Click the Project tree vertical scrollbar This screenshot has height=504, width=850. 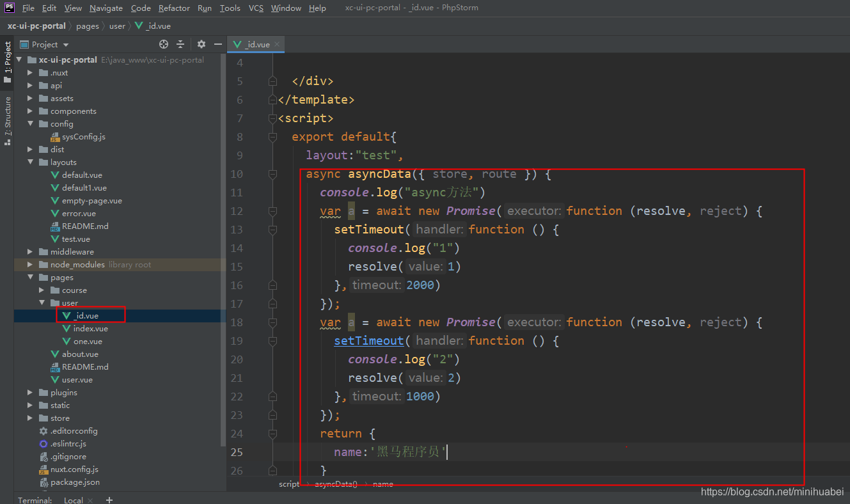tap(223, 249)
